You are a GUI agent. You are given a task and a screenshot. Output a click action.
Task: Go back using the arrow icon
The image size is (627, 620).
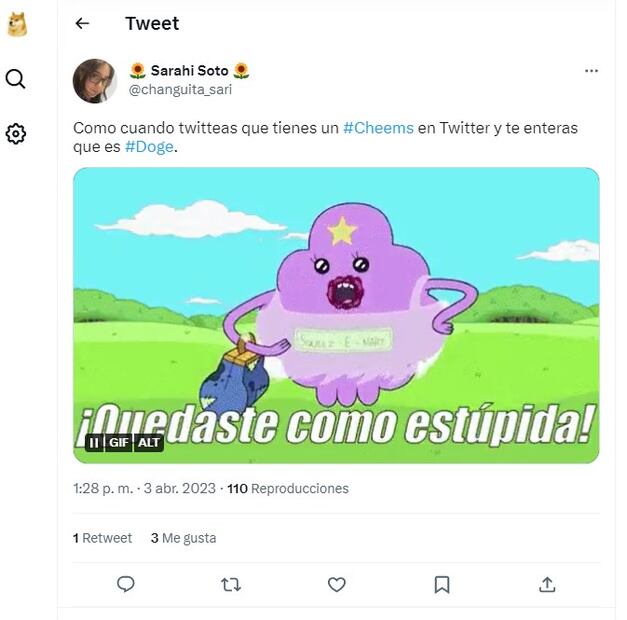(x=82, y=24)
